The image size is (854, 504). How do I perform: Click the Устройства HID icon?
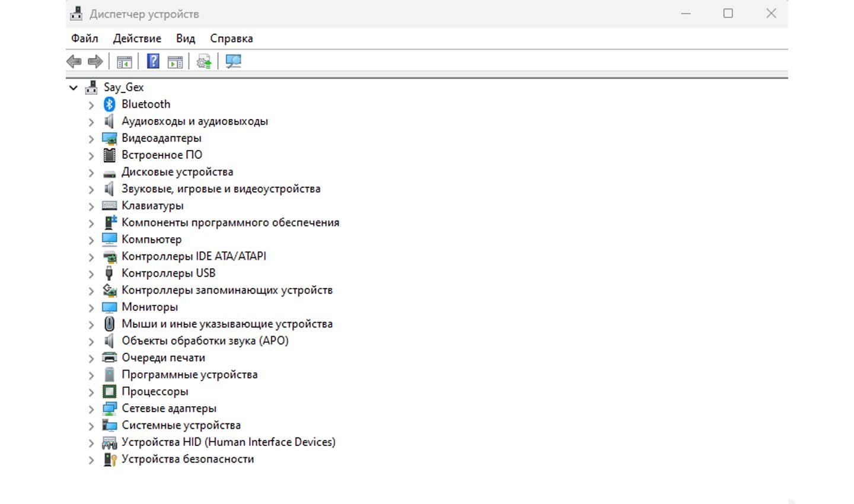pos(109,442)
